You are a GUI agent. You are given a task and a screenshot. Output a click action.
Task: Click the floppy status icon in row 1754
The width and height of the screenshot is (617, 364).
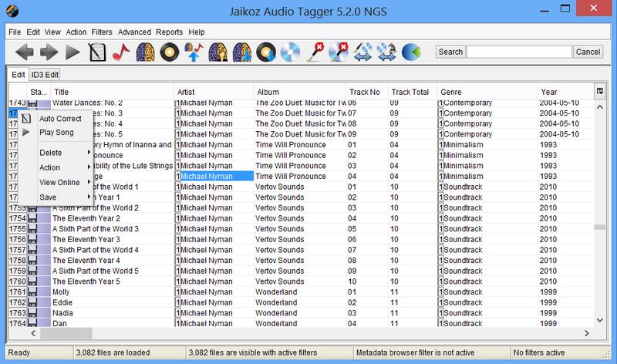32,218
